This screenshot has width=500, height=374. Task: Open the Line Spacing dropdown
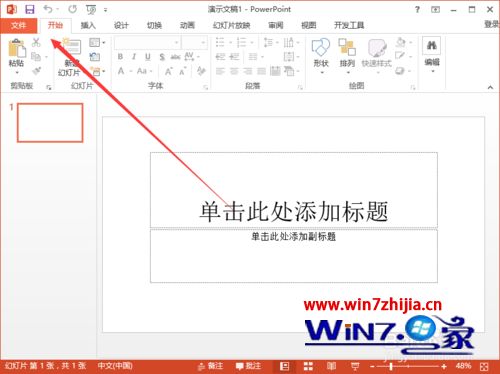[x=271, y=43]
